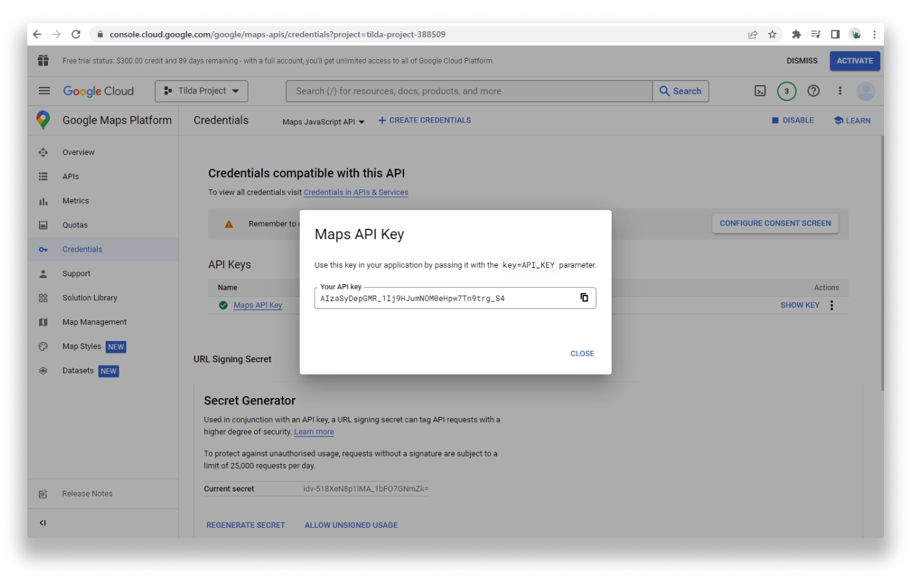Image resolution: width=912 pixels, height=588 pixels.
Task: Open the LEARN panel
Action: 852,121
